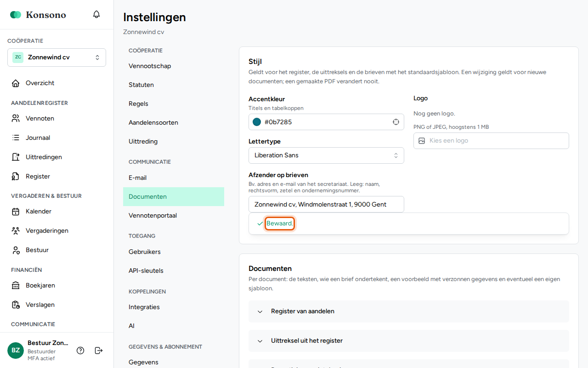
Task: Open E-mail settings
Action: 174,178
